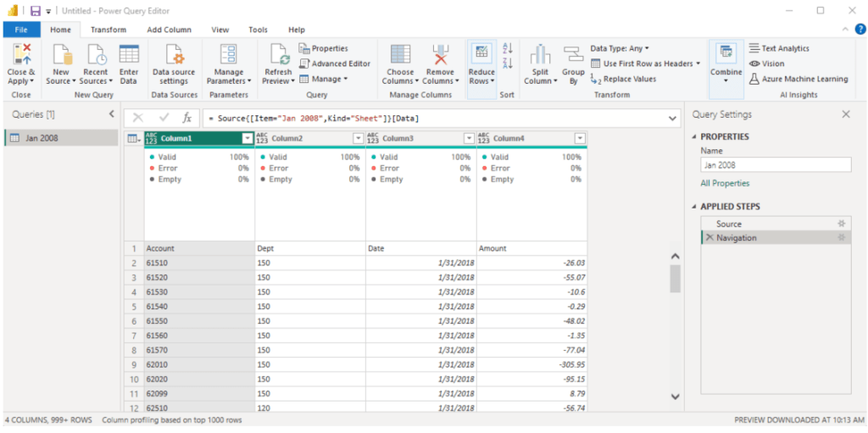
Task: Click the vertical scrollbar down arrow
Action: point(676,396)
